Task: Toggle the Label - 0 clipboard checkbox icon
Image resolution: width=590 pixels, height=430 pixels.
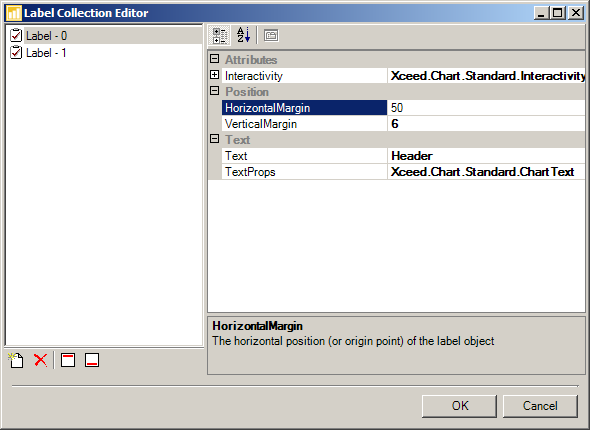Action: 16,35
